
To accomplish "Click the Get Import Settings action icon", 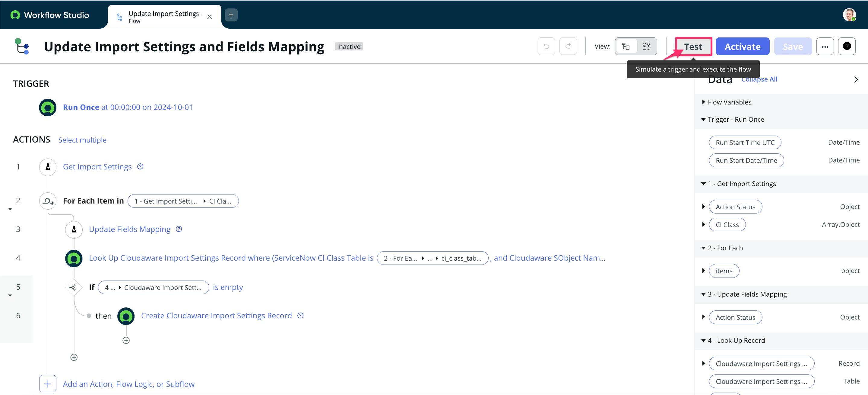I will coord(48,167).
